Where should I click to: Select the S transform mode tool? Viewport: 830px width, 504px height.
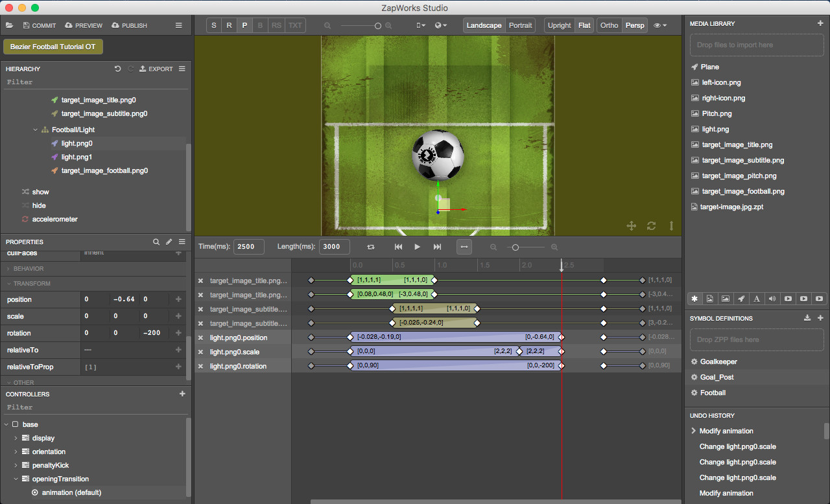point(214,25)
